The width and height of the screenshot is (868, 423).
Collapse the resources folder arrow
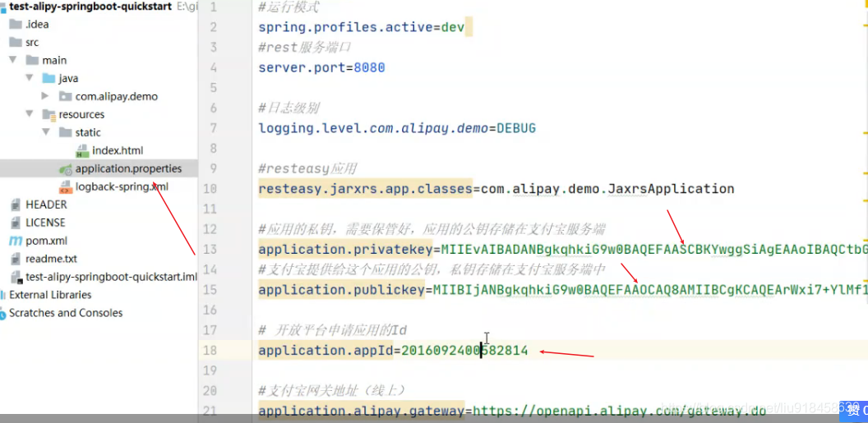(30, 114)
